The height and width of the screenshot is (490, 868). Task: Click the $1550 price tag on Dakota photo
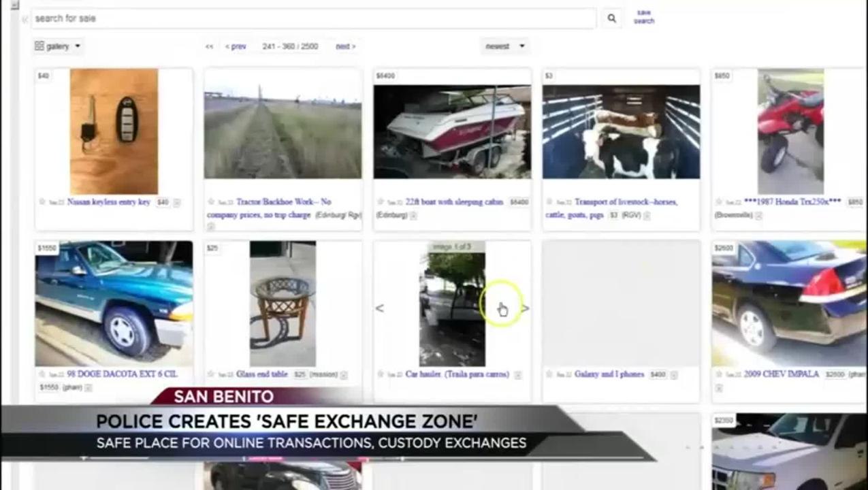coord(47,248)
